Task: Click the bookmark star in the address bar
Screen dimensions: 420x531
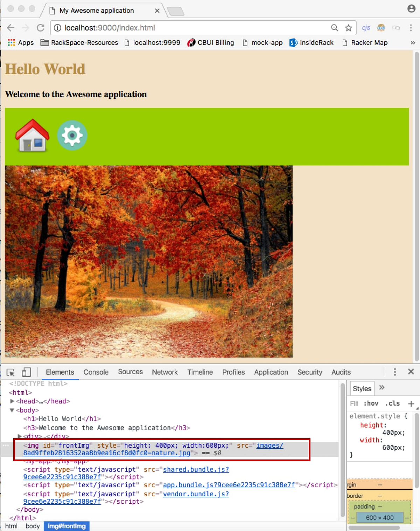Action: click(348, 28)
